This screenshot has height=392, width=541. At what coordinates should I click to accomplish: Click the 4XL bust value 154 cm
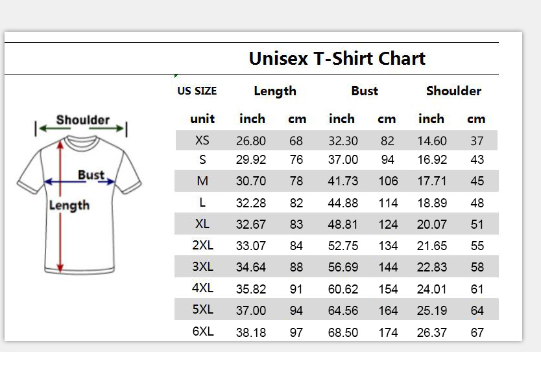(x=388, y=288)
